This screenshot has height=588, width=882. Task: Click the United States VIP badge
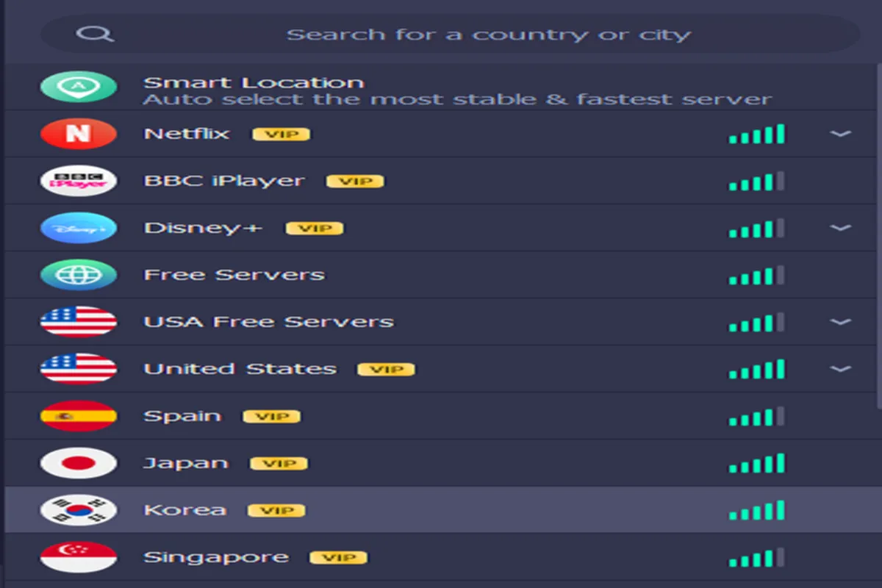pyautogui.click(x=386, y=370)
